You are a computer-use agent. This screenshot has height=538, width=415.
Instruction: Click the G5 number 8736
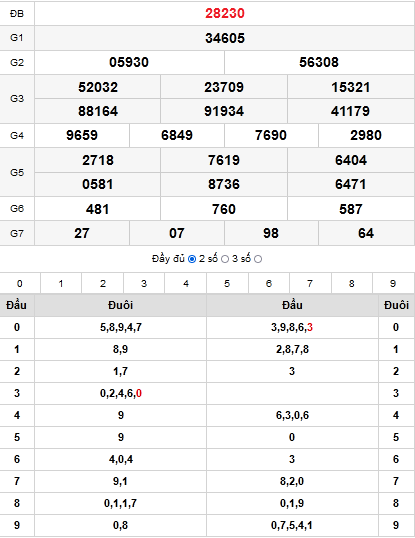pyautogui.click(x=224, y=184)
